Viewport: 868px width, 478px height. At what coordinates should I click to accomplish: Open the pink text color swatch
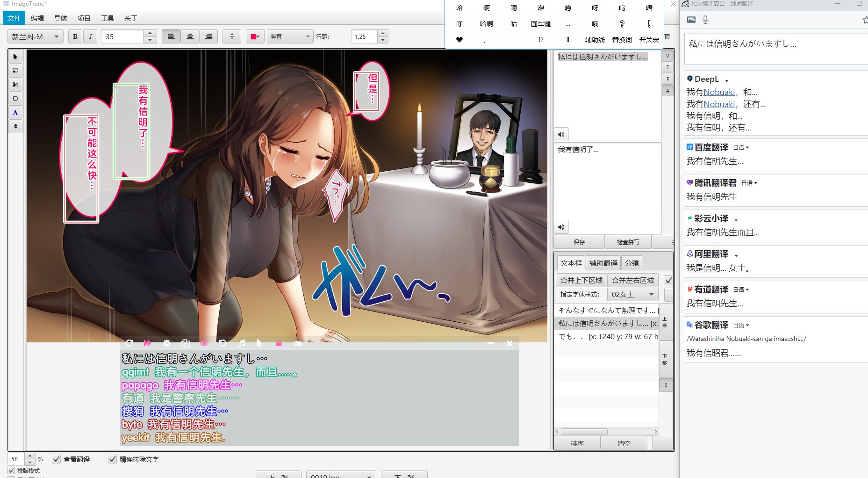(255, 36)
